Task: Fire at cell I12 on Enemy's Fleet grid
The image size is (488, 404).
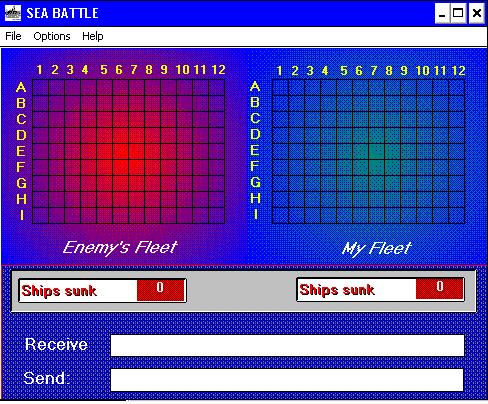Action: 217,215
